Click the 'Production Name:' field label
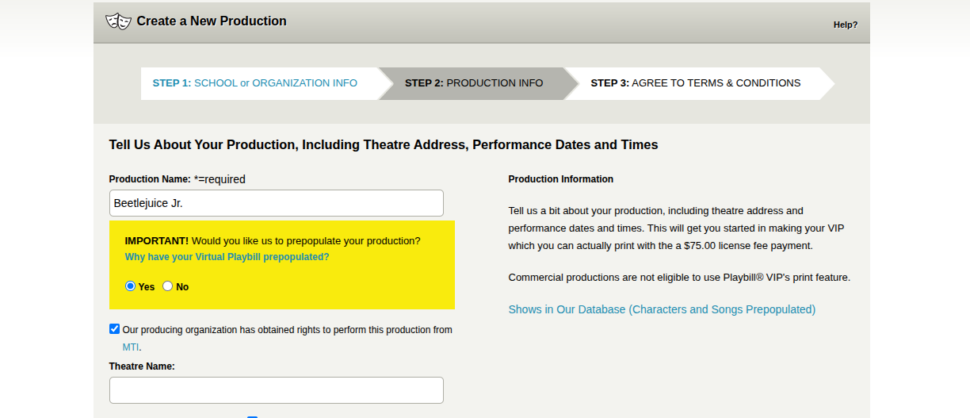970x418 pixels. point(149,179)
